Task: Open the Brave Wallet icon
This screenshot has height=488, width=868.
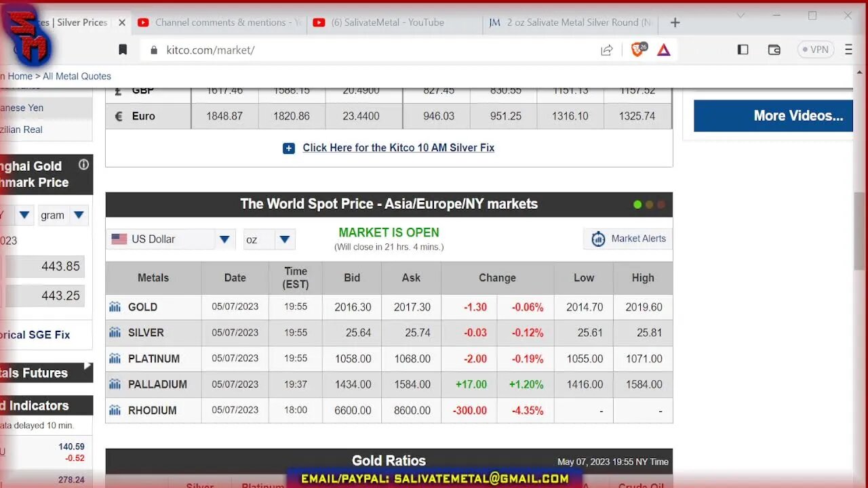Action: point(774,49)
